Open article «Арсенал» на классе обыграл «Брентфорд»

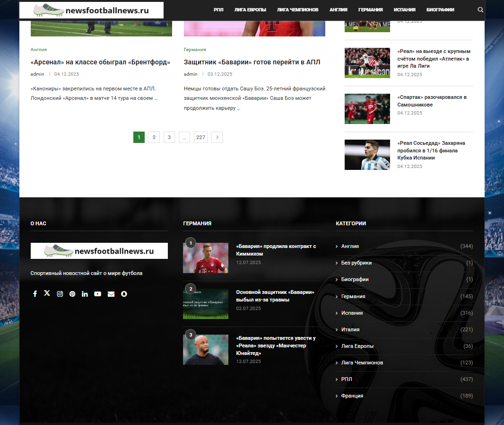tap(100, 62)
